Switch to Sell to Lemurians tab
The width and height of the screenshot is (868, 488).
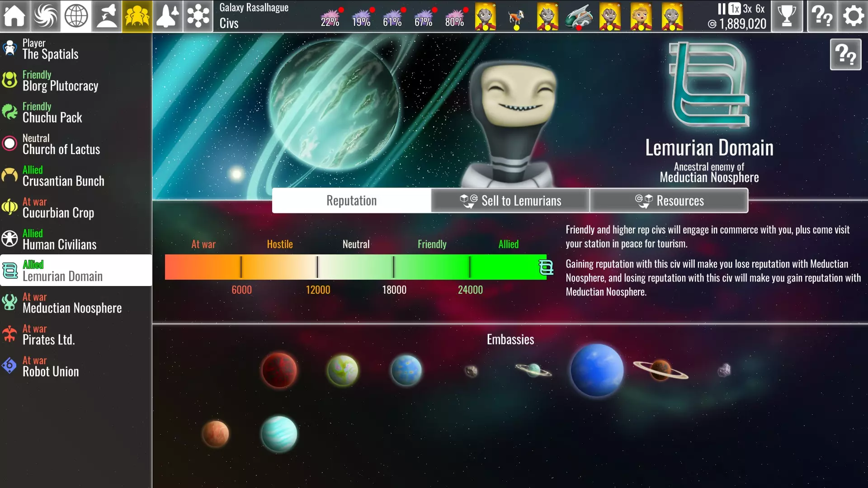(510, 201)
